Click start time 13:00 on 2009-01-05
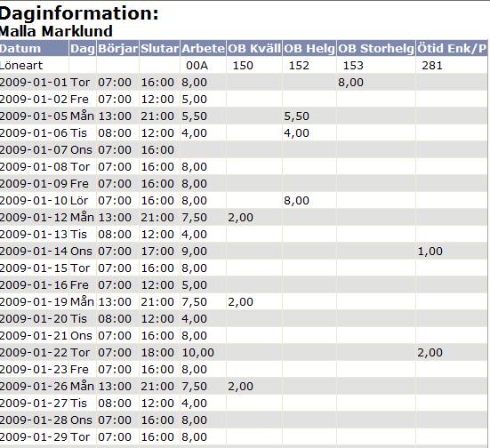The height and width of the screenshot is (448, 490). click(x=115, y=116)
